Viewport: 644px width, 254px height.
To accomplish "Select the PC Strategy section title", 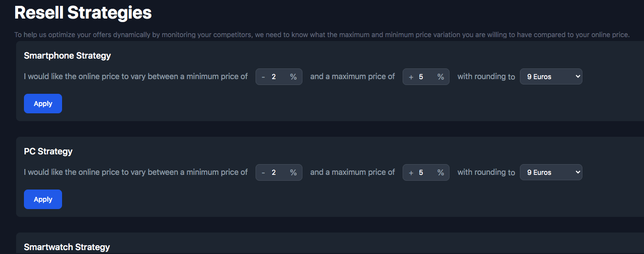I will [x=48, y=151].
